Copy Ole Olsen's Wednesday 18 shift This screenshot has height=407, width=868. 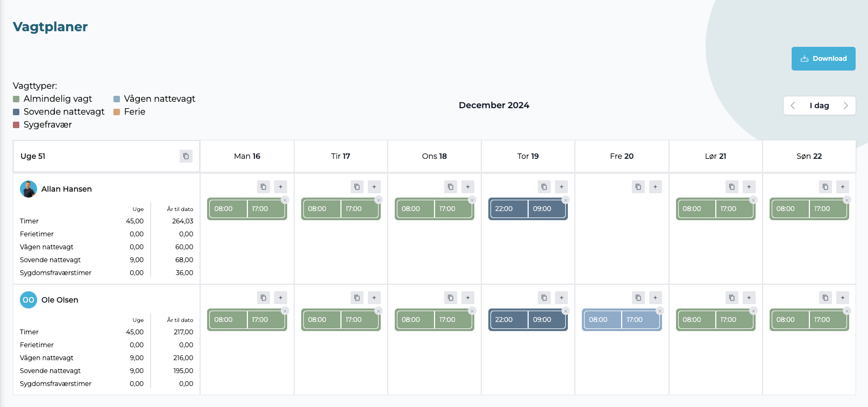pos(451,298)
